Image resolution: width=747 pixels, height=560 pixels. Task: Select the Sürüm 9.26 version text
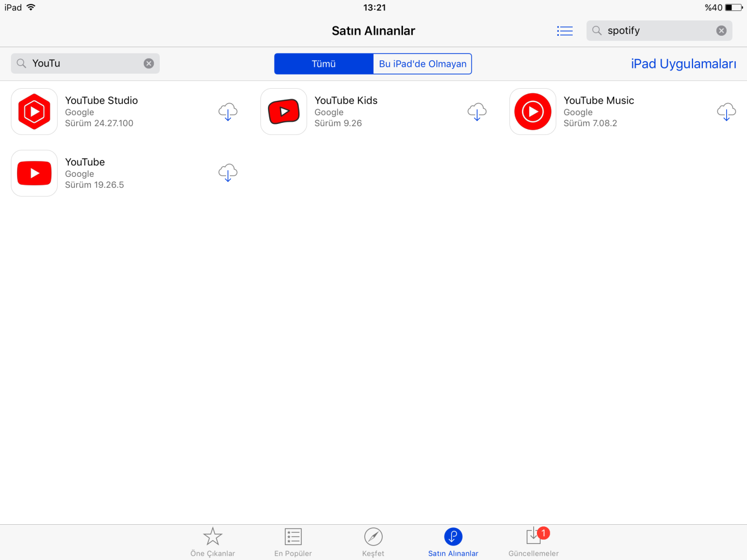[338, 123]
